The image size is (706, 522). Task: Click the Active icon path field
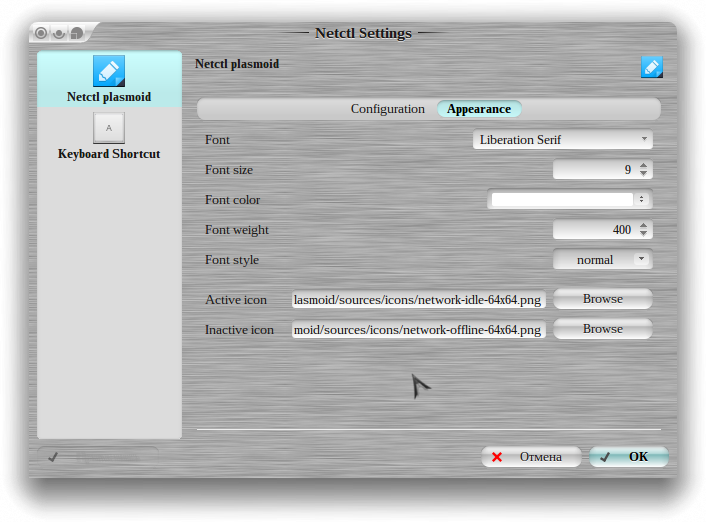coord(418,300)
